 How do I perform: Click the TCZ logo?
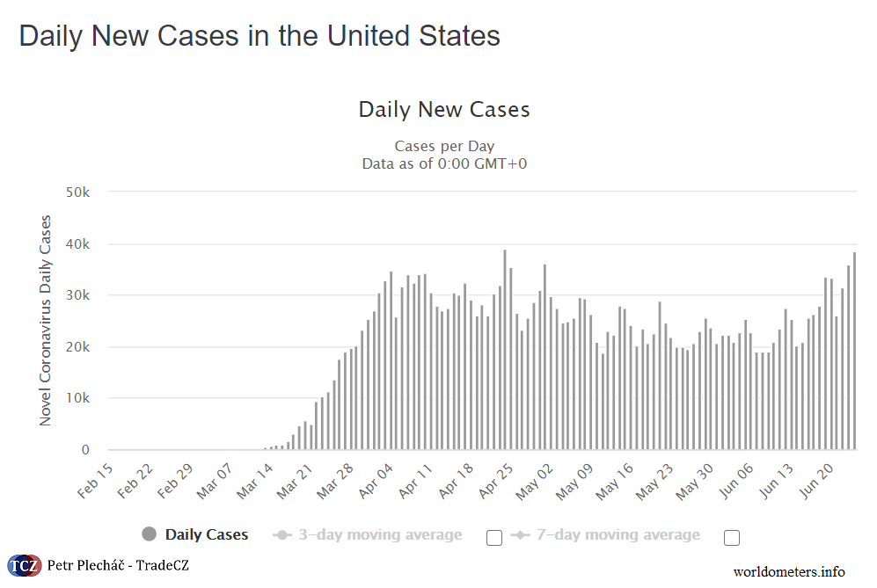pos(22,565)
